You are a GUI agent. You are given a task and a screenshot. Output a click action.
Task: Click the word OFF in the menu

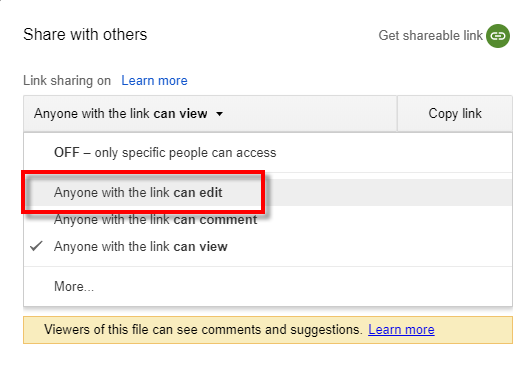tap(67, 152)
